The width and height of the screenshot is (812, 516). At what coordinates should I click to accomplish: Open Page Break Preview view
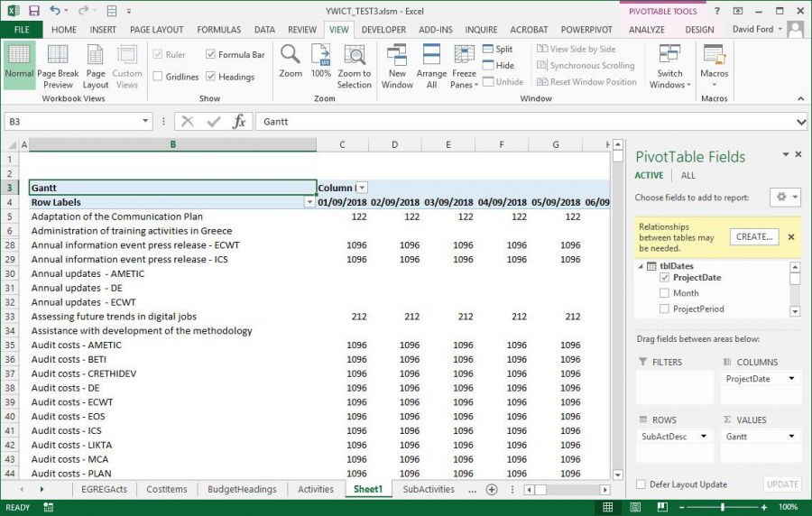coord(58,66)
